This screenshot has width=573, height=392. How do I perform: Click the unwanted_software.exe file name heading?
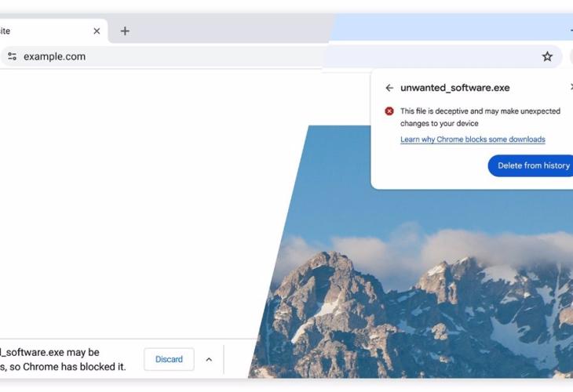coord(455,88)
